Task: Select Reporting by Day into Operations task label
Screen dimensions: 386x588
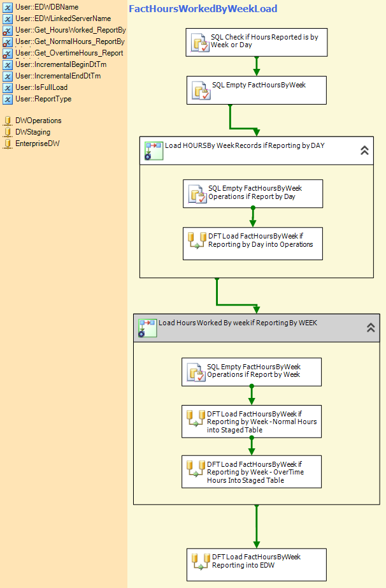Action: (x=261, y=240)
